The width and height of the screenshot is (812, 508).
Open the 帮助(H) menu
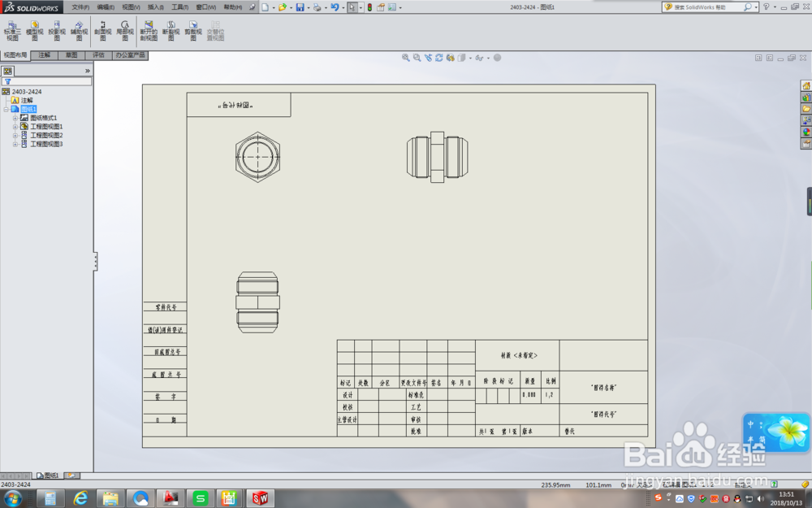(232, 7)
